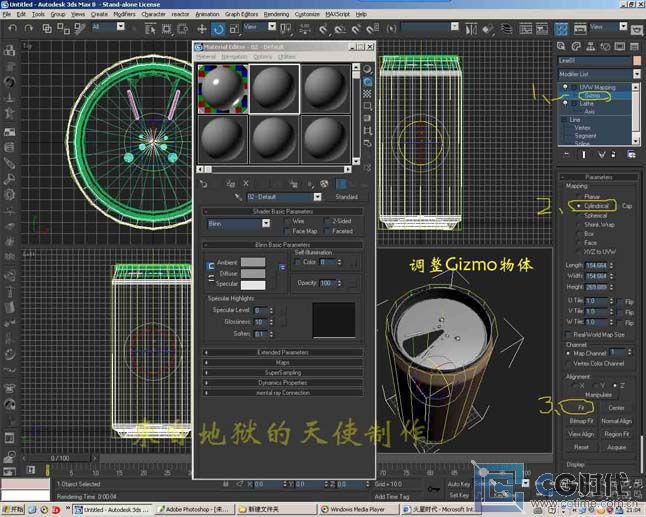Select Planar mapping radio button
The width and height of the screenshot is (646, 517).
click(579, 197)
